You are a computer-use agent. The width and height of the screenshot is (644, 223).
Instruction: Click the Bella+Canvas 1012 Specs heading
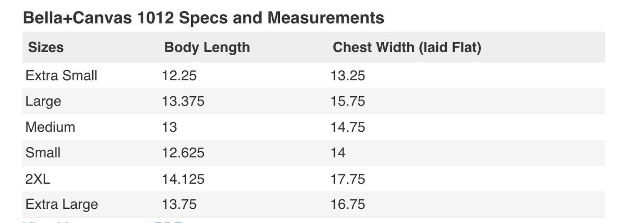tap(203, 18)
